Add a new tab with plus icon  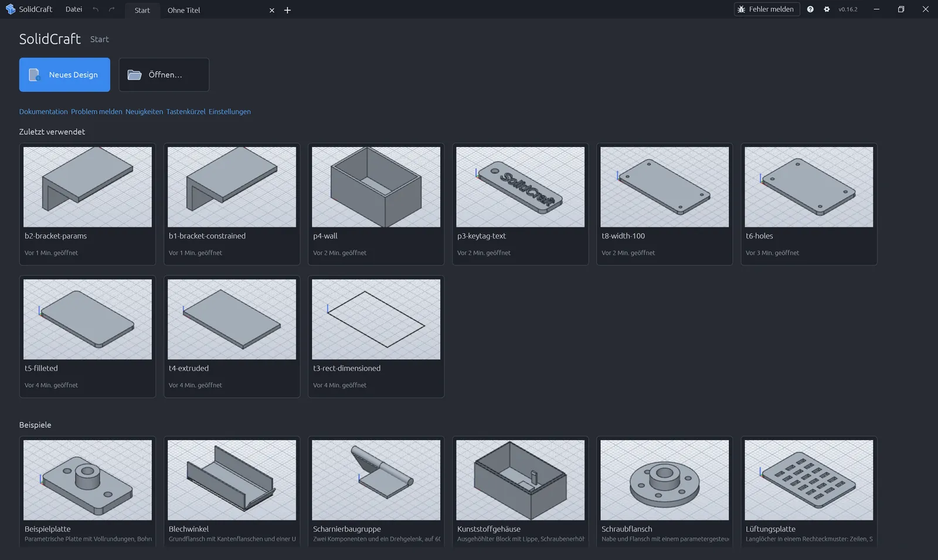(x=287, y=11)
